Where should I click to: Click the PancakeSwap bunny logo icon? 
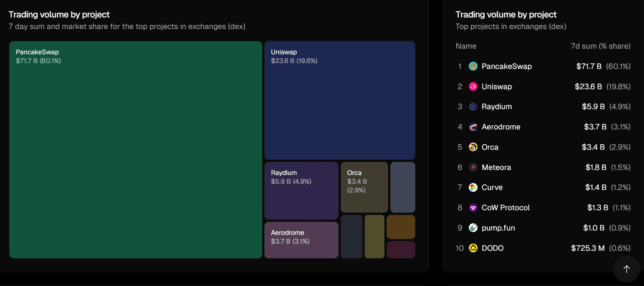[473, 66]
